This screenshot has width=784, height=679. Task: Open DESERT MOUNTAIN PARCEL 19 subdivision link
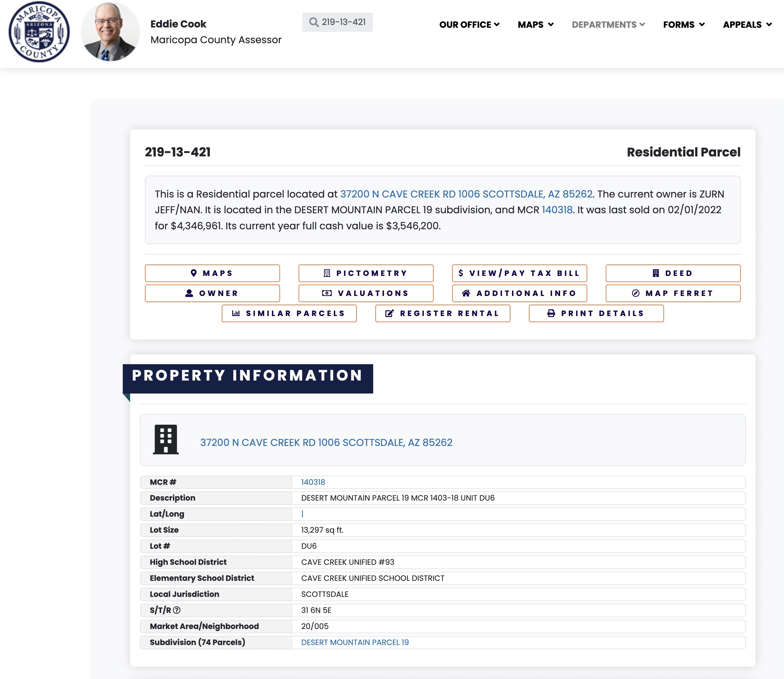tap(355, 642)
